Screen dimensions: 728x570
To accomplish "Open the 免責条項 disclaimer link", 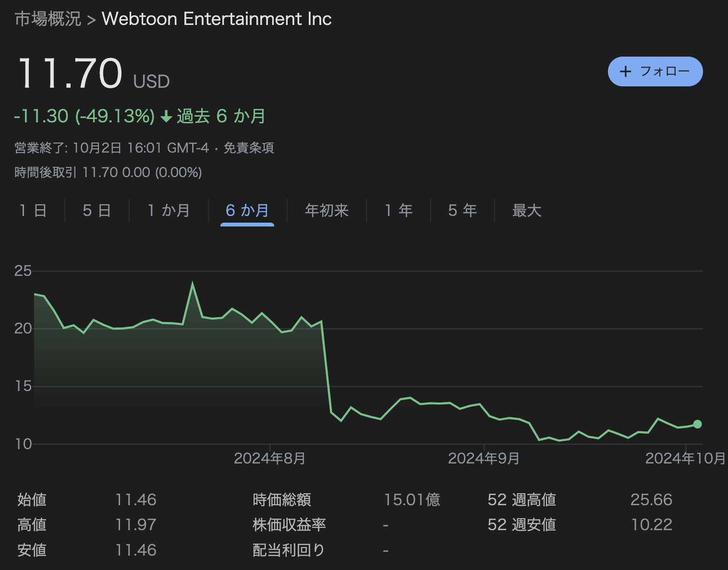I will coord(248,148).
